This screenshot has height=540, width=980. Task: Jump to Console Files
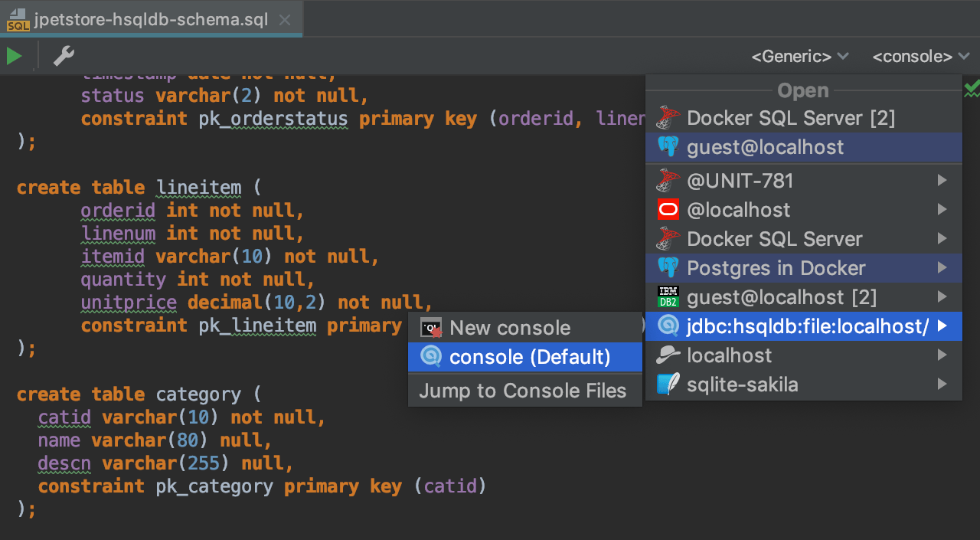523,391
